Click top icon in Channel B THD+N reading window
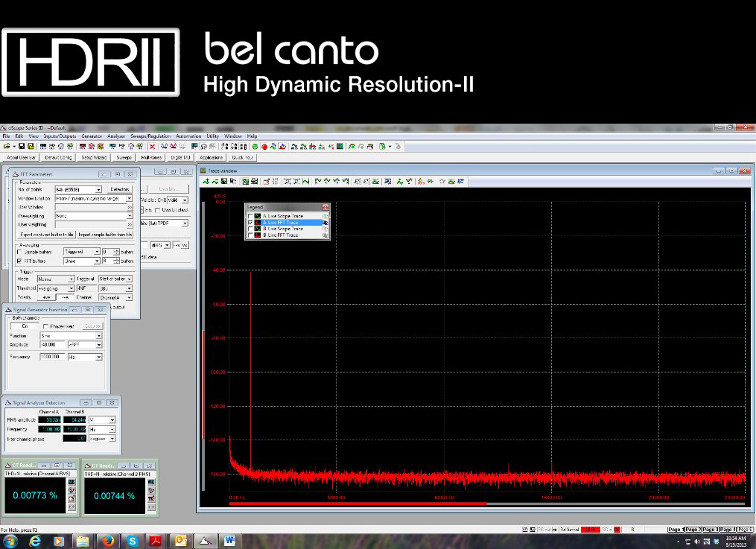 [151, 482]
